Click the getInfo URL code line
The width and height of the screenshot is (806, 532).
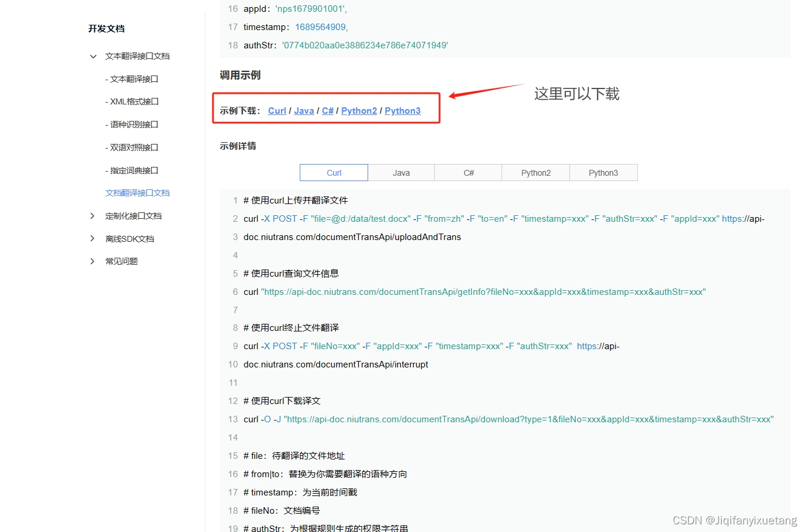tap(474, 292)
